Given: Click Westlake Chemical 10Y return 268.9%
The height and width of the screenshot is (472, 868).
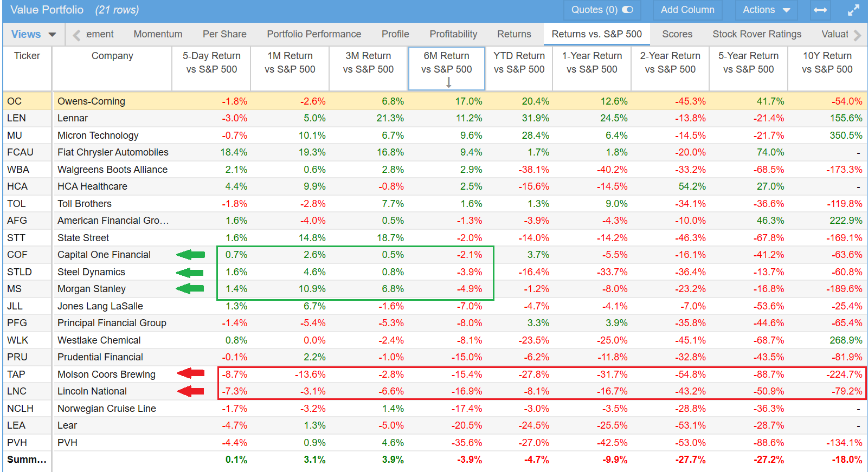Looking at the screenshot, I should pyautogui.click(x=846, y=340).
